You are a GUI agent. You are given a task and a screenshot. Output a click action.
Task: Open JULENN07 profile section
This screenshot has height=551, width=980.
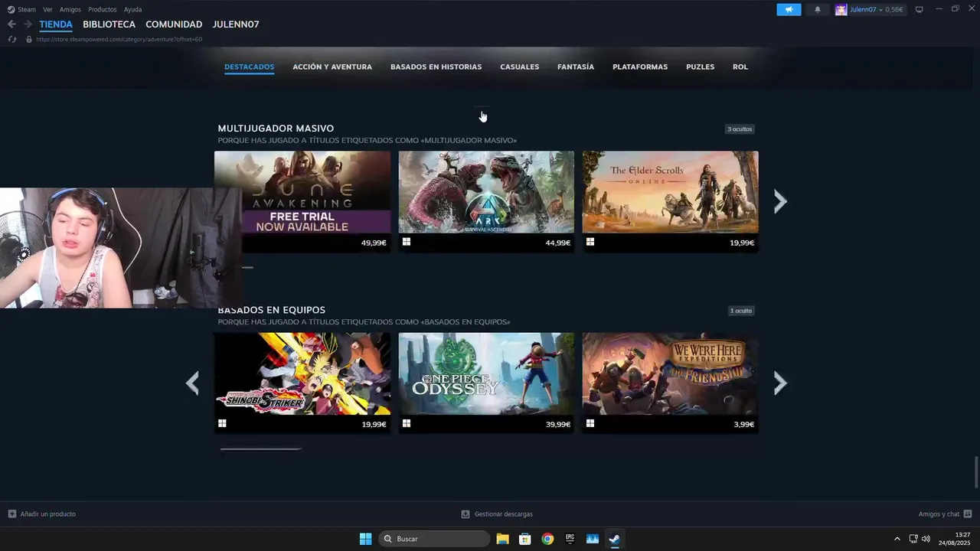click(236, 24)
